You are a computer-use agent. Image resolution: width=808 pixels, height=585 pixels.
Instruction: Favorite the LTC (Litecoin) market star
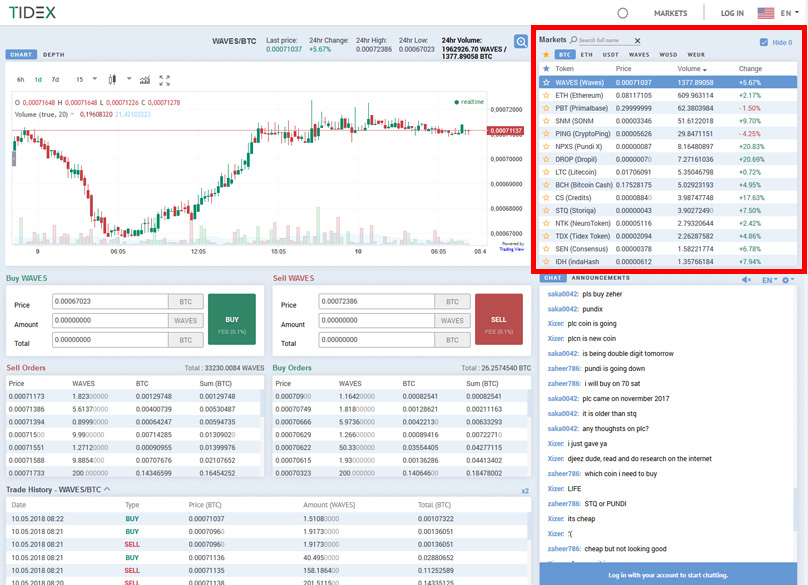coord(546,172)
